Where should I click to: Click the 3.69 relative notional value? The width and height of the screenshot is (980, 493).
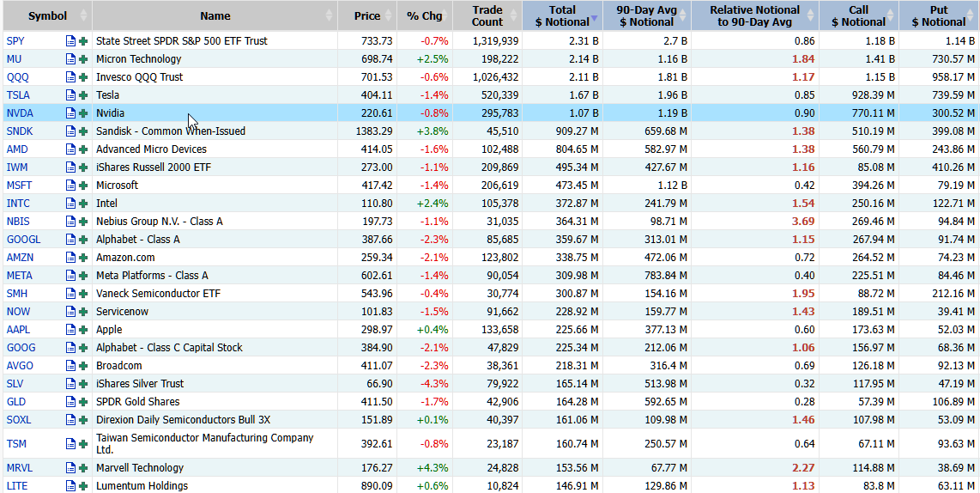coord(803,222)
